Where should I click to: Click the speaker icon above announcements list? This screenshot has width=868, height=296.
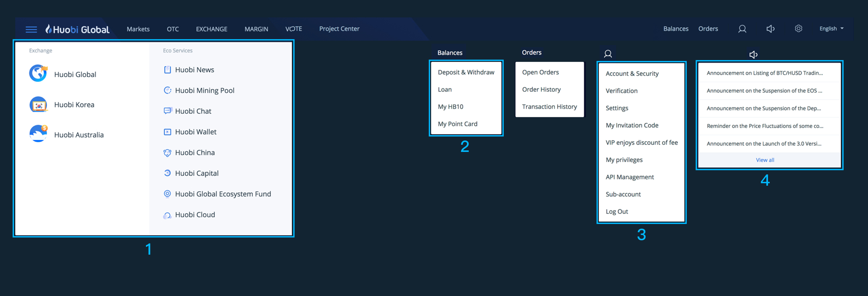tap(753, 55)
